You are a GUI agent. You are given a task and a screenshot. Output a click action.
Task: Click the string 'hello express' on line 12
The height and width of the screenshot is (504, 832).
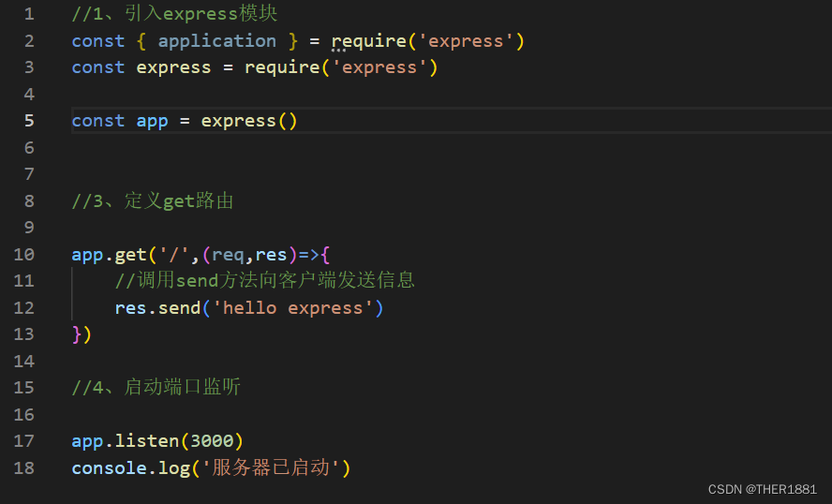[293, 308]
